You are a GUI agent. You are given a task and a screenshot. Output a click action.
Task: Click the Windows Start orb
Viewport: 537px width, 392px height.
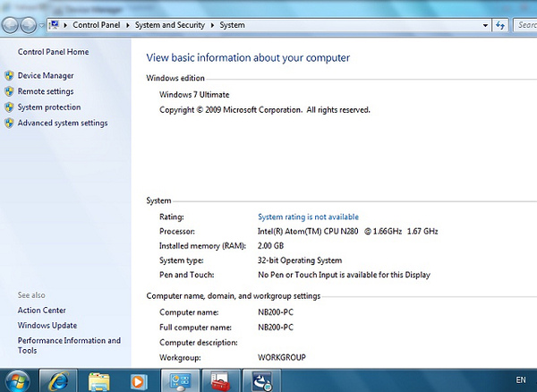[x=18, y=381]
